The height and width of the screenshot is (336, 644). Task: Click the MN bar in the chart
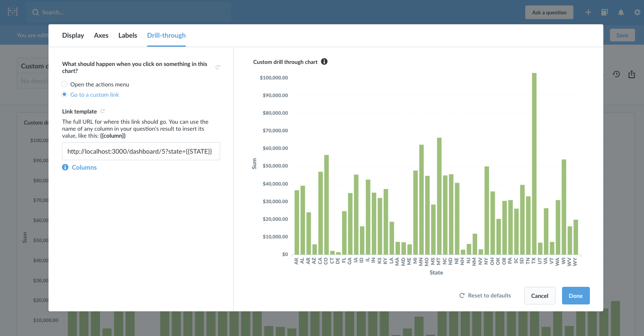[421, 200]
